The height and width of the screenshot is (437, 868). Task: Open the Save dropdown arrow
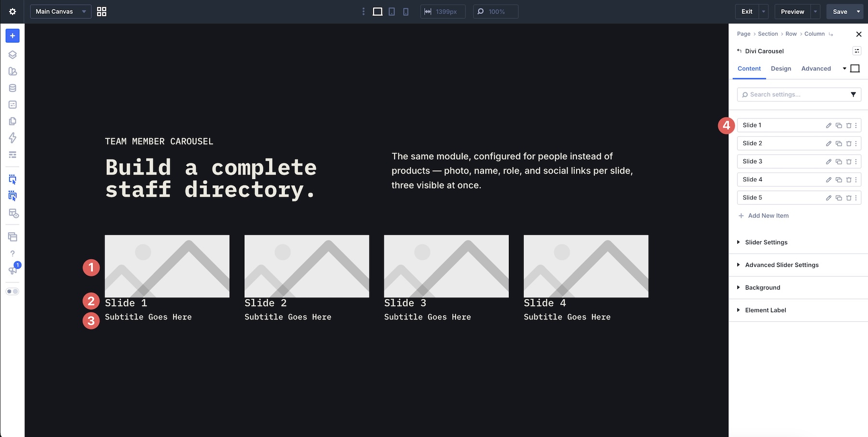[x=858, y=12]
